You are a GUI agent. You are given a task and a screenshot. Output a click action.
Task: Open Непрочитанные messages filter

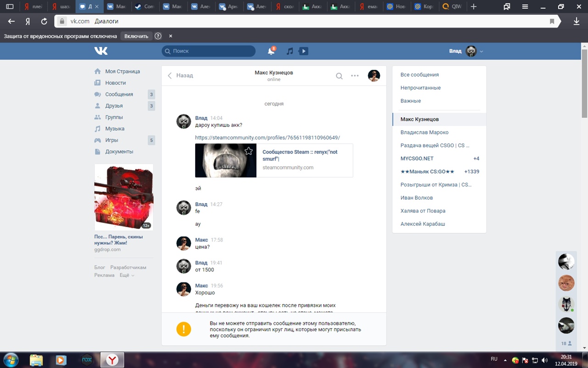coord(420,87)
